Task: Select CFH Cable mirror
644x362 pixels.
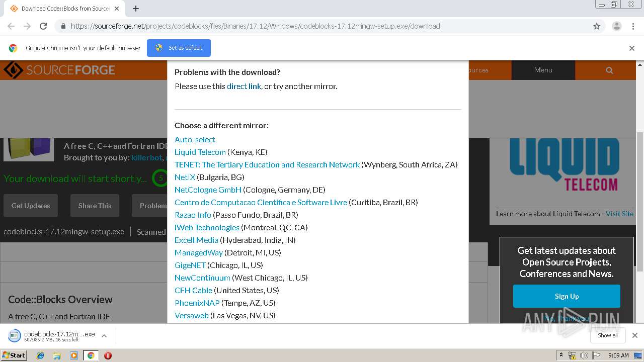Action: coord(193,290)
